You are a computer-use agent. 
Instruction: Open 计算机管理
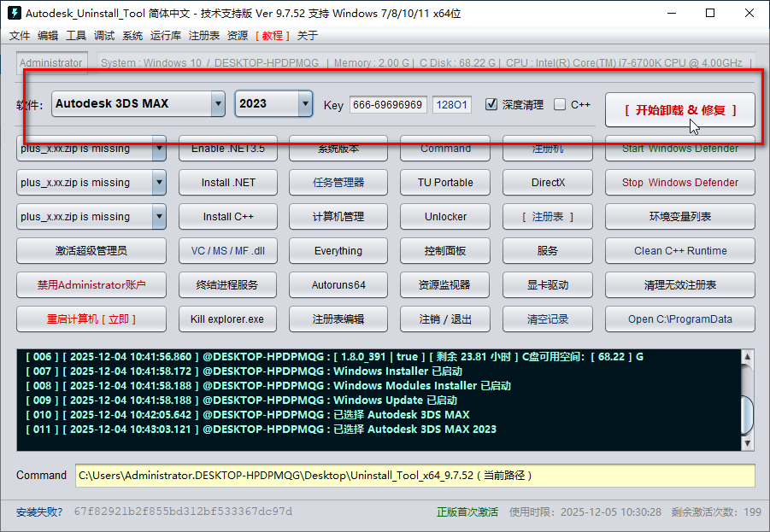[338, 216]
